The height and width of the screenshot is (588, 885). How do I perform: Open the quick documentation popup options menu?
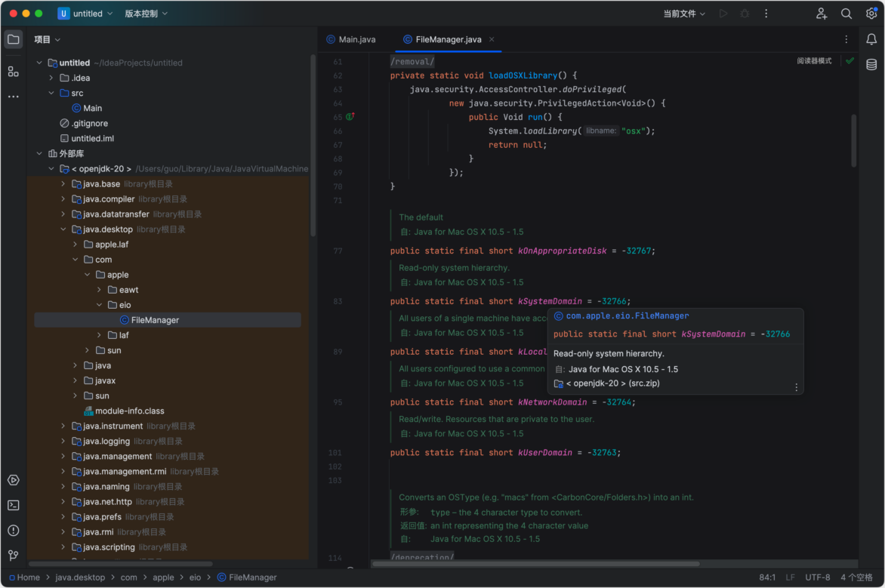796,387
